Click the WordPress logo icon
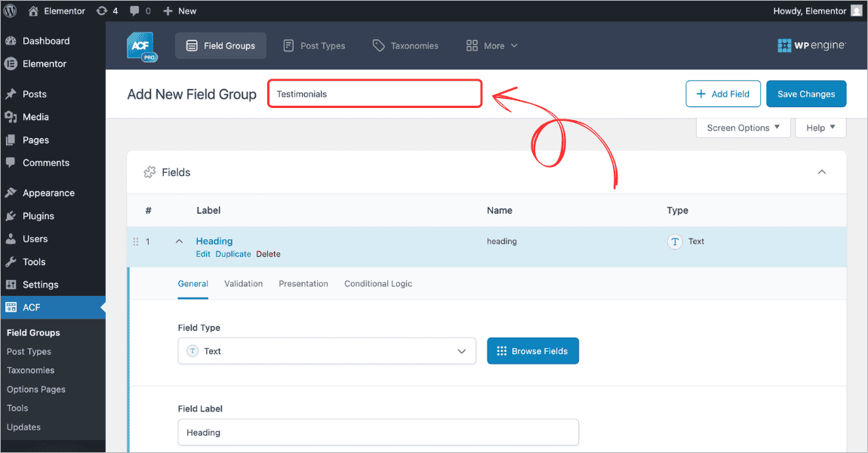 [10, 11]
